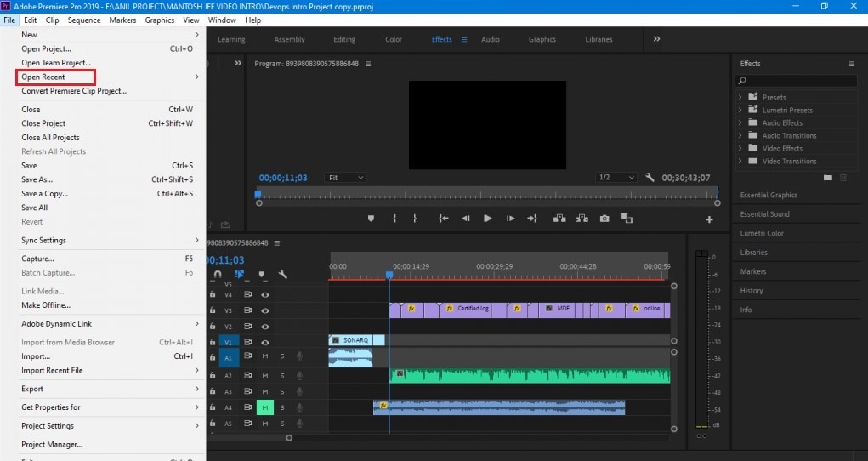
Task: Click the timeline snap magnet icon
Action: point(218,275)
